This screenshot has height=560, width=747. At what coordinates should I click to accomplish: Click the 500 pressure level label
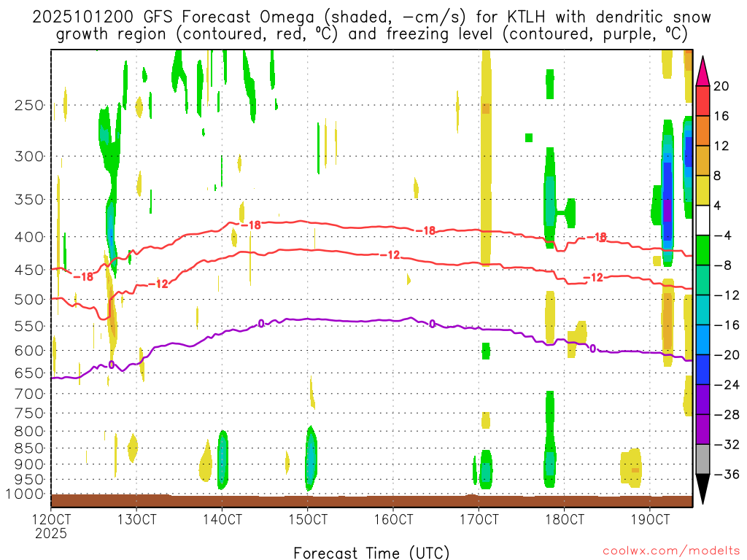coord(28,300)
